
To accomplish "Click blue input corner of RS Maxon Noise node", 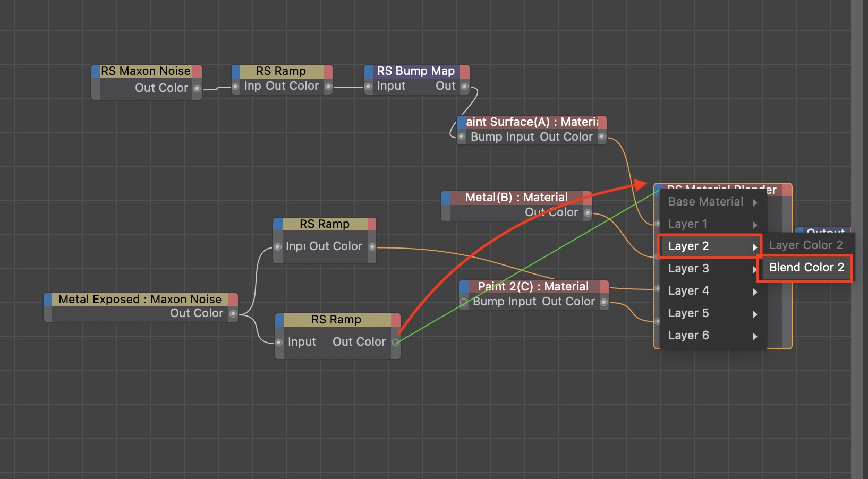I will [96, 71].
